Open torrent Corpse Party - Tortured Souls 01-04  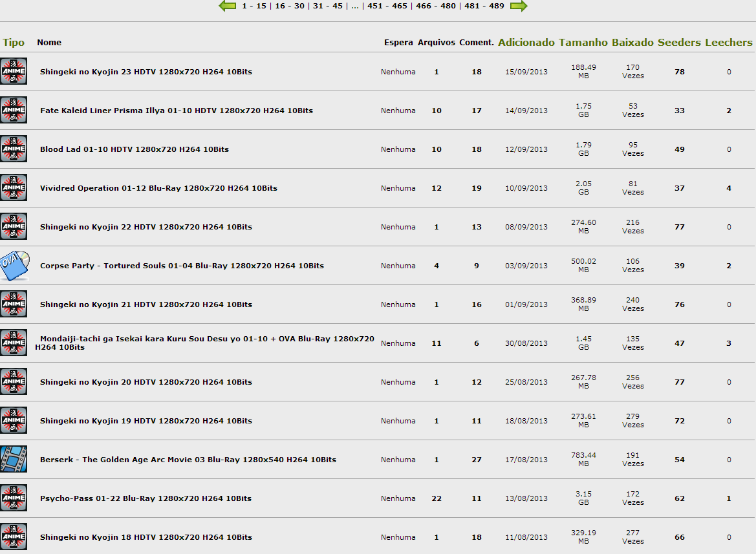click(x=182, y=266)
